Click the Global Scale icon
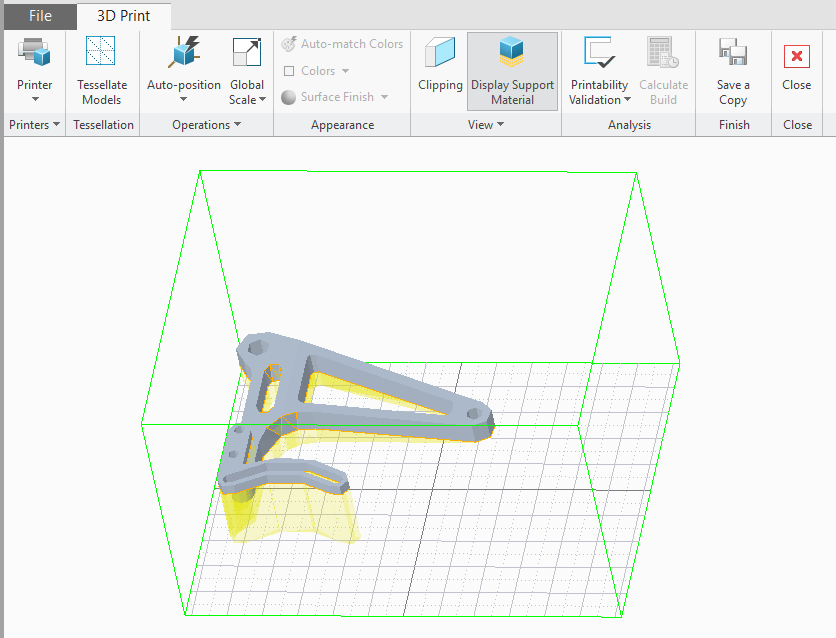Viewport: 836px width, 638px height. pos(246,54)
